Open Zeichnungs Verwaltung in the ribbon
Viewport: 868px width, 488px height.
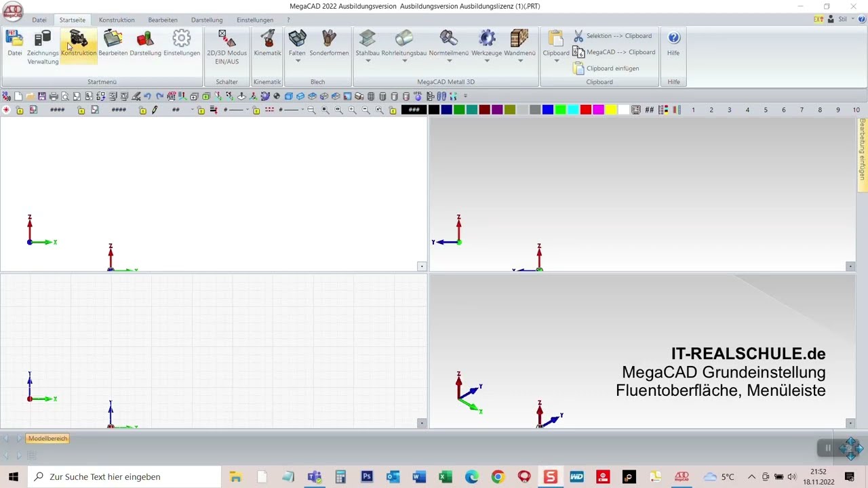43,47
